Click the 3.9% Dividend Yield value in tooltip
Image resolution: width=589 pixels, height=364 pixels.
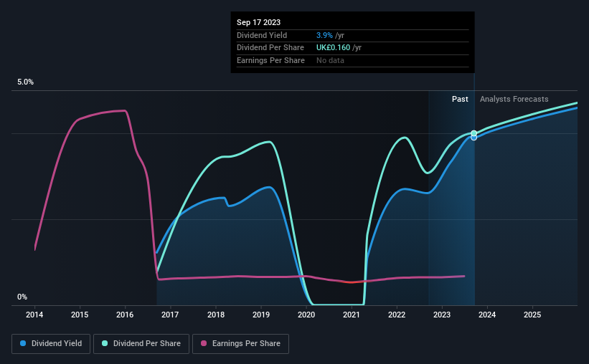point(324,35)
